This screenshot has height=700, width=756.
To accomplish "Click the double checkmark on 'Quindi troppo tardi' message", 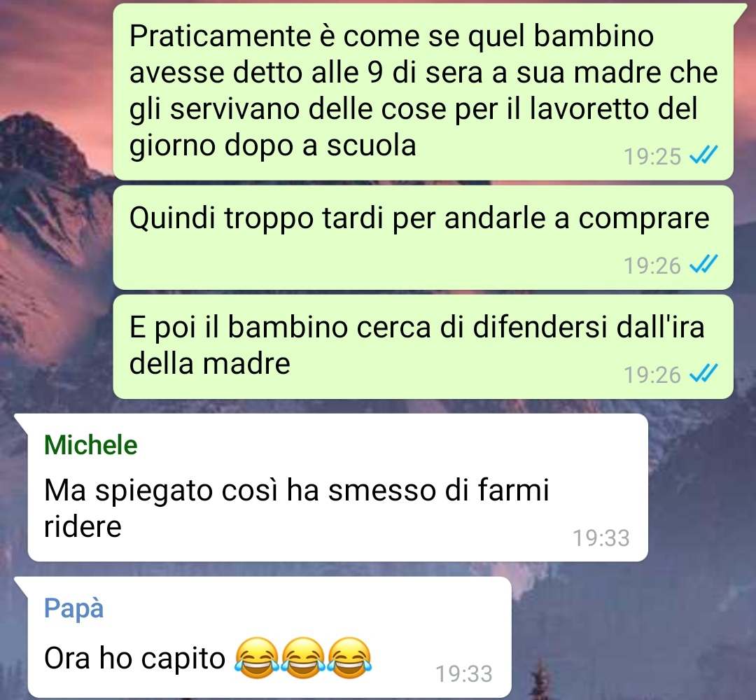I will point(703,264).
